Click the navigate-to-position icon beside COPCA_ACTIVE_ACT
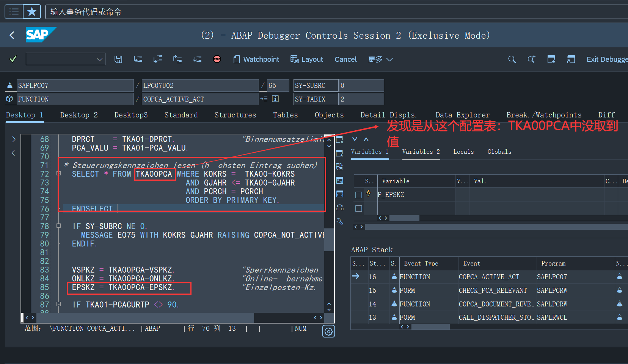 coord(264,99)
